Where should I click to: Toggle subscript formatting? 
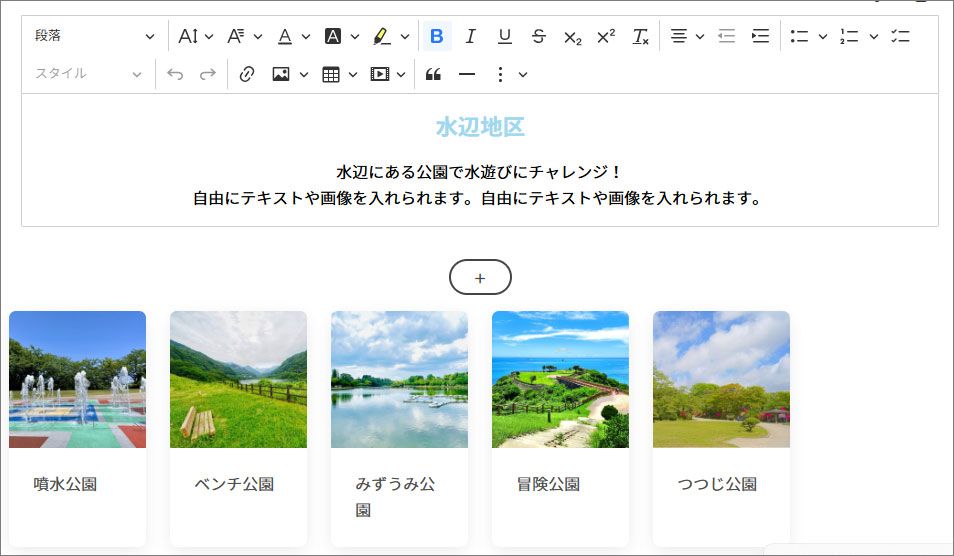click(x=573, y=37)
